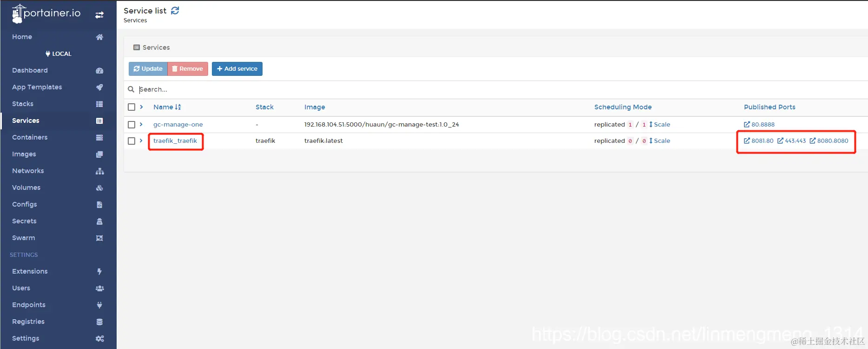Open published port 8081:80 link

(759, 141)
